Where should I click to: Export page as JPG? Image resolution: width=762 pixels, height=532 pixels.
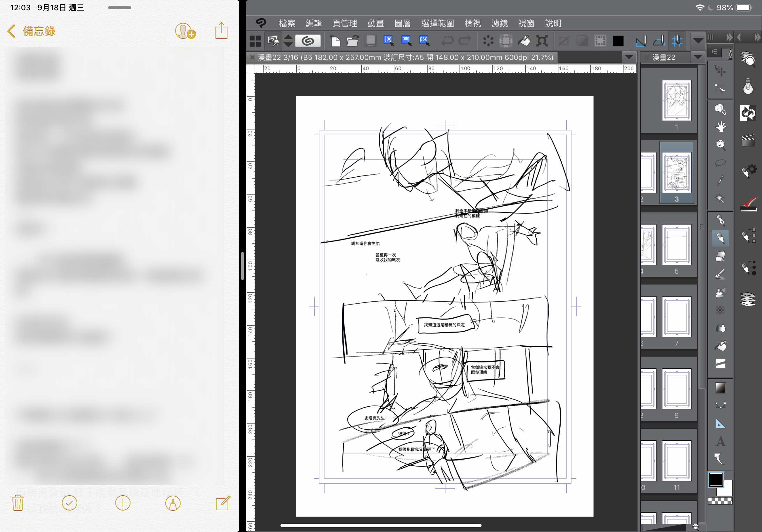pos(388,41)
